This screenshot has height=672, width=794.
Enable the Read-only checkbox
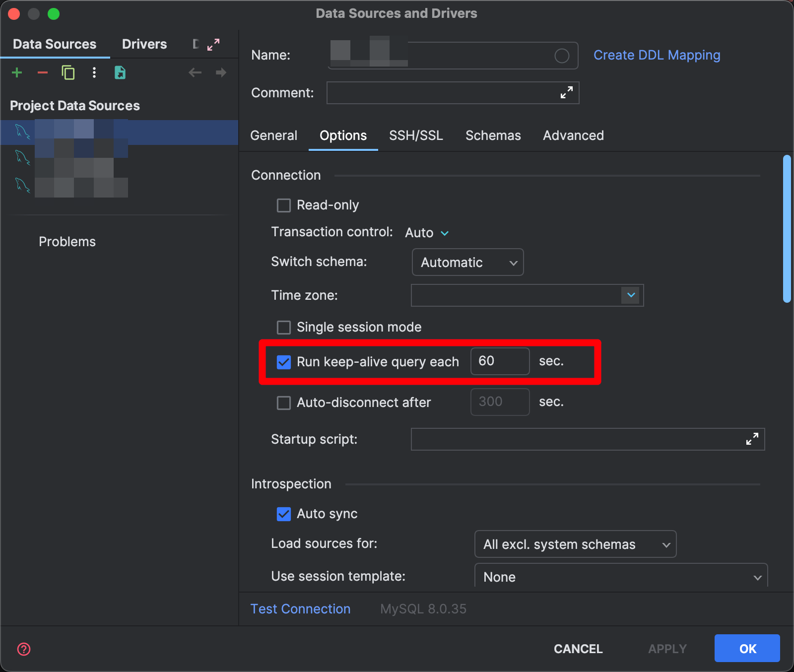pyautogui.click(x=284, y=205)
